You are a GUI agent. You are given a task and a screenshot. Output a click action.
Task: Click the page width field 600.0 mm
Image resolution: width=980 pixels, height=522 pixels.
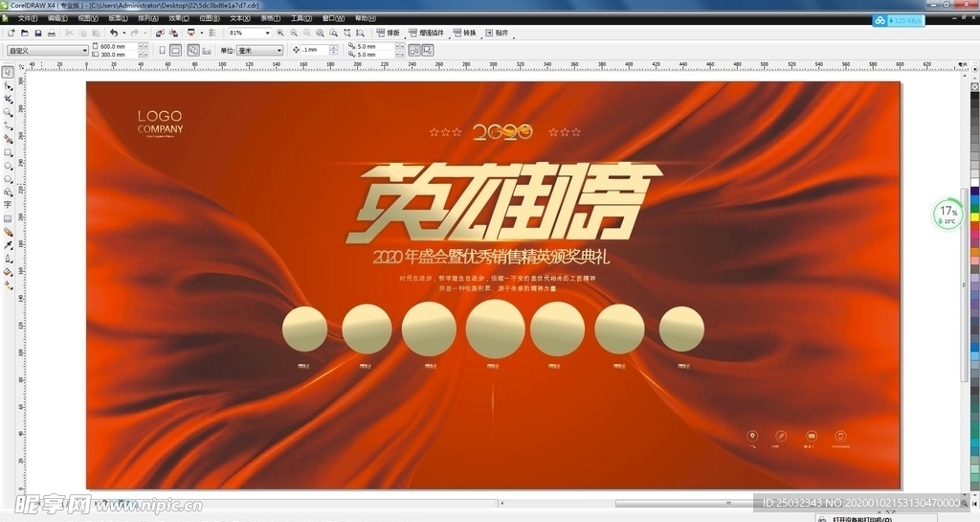click(x=118, y=46)
